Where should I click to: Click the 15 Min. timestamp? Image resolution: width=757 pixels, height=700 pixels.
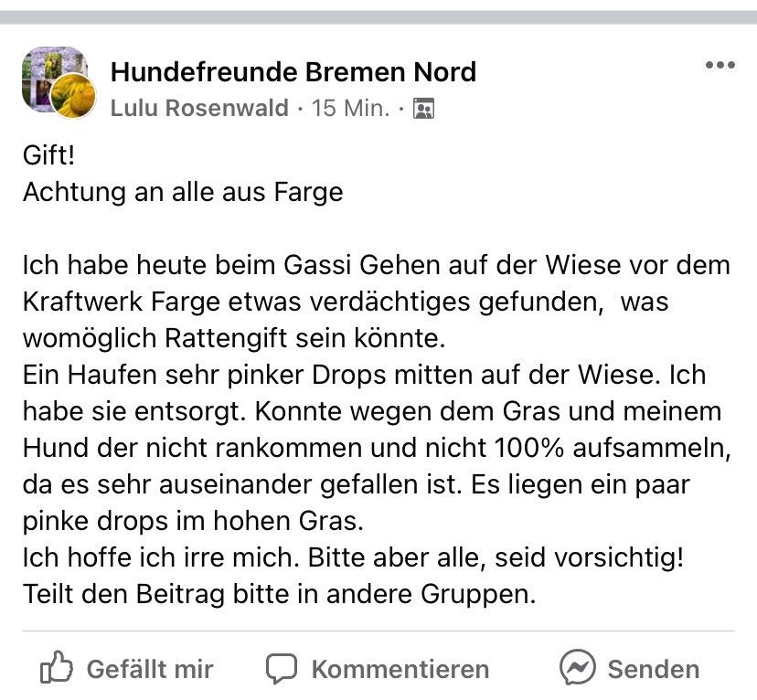(352, 108)
